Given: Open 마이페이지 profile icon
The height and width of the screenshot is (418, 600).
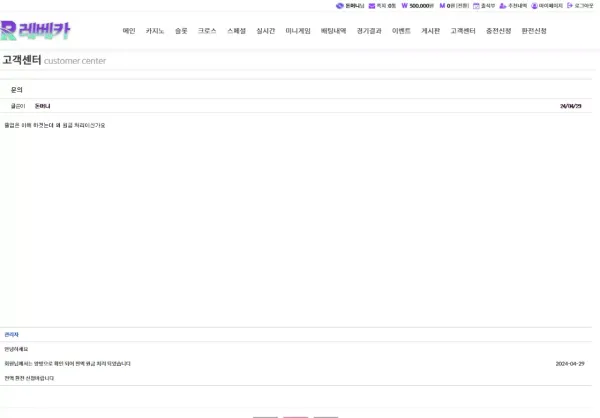Looking at the screenshot, I should click(534, 6).
